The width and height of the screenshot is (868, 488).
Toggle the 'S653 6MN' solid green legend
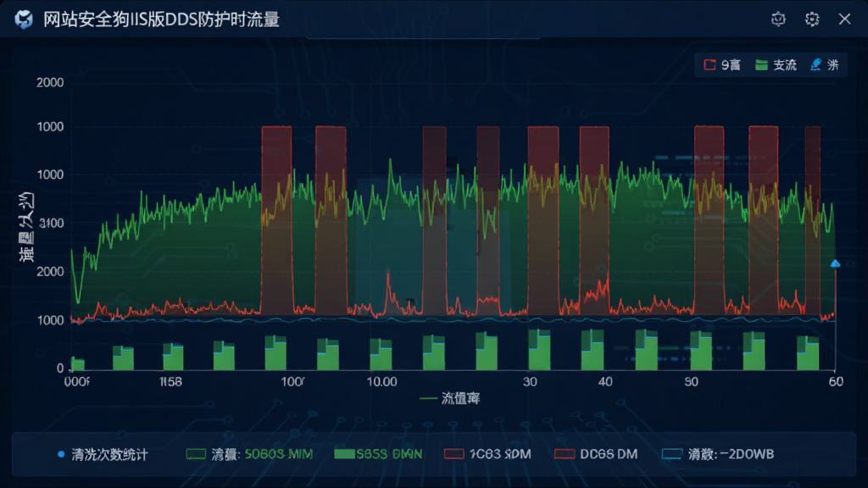tap(379, 454)
